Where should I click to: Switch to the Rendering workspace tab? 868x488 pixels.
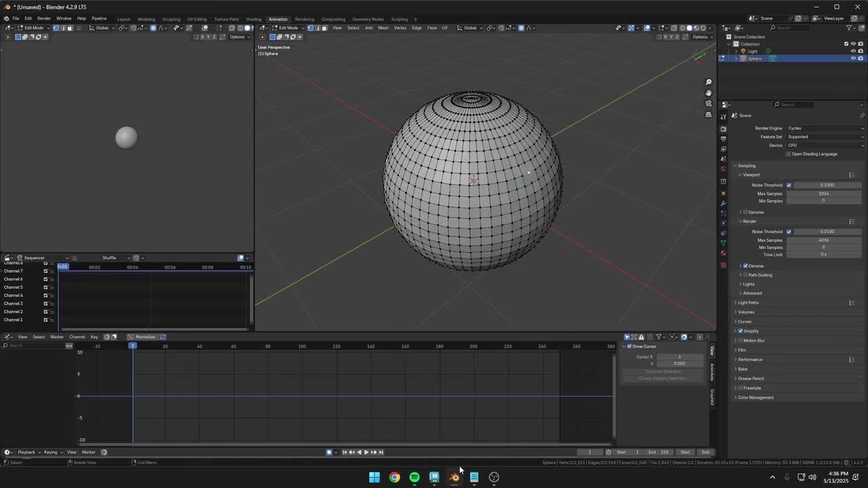[304, 19]
